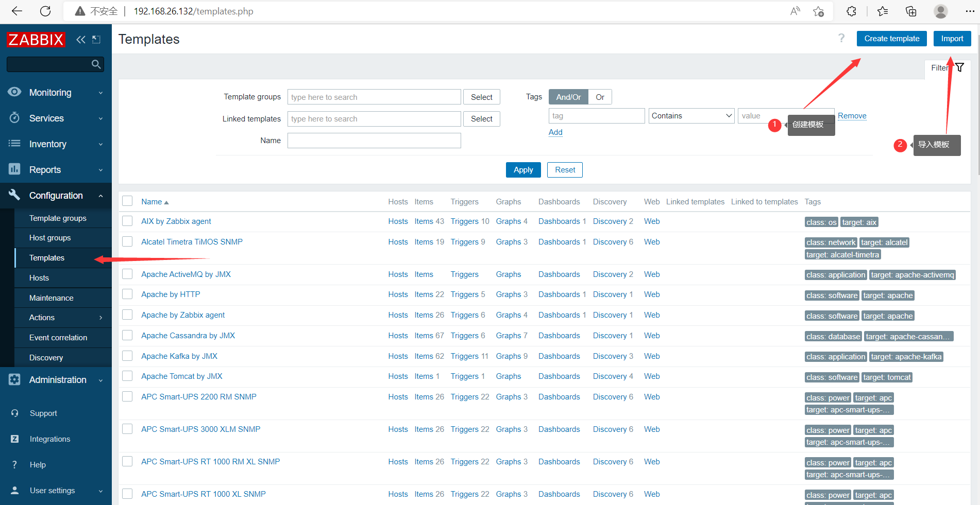Screen dimensions: 980x505
Task: Open help question mark near page title
Action: click(x=841, y=38)
